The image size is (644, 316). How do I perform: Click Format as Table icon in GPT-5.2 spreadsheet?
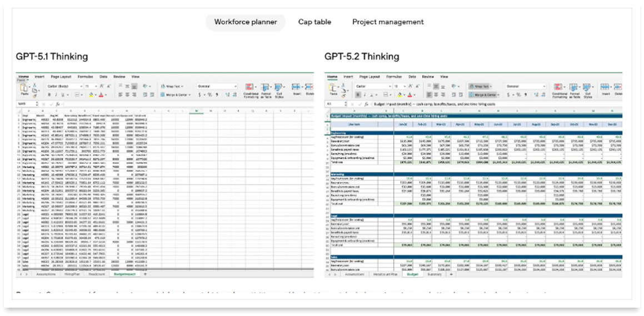573,87
